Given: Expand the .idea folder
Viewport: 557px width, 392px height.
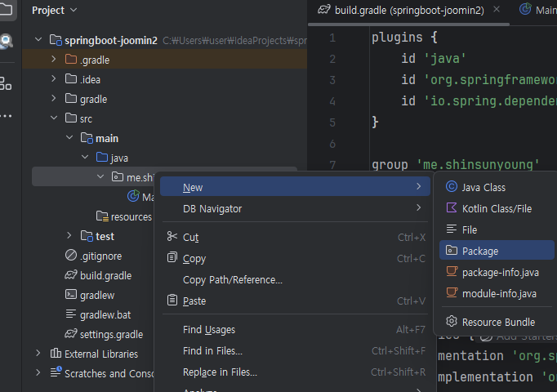Looking at the screenshot, I should [54, 78].
